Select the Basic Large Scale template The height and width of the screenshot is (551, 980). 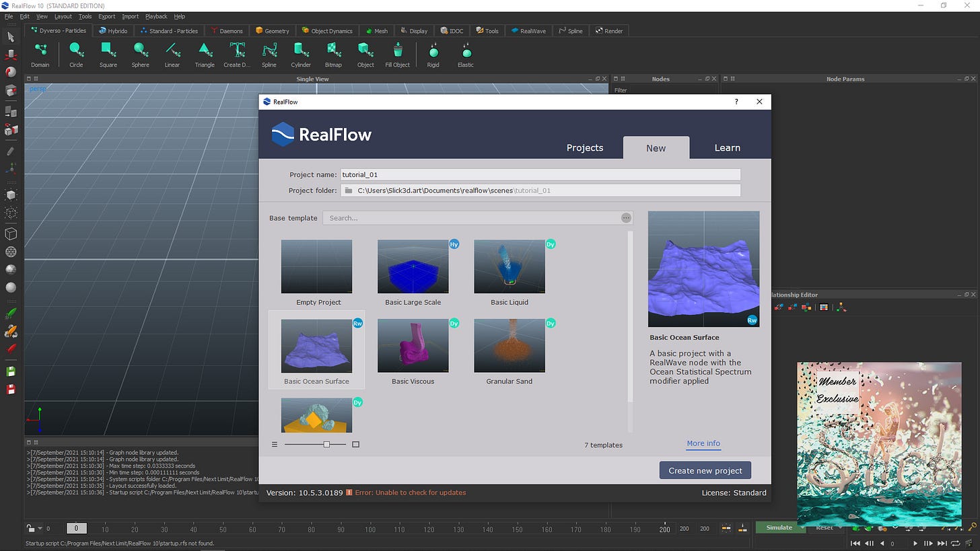point(413,273)
